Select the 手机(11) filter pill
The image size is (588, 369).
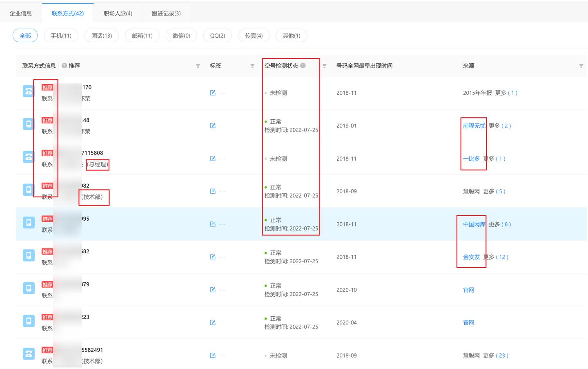pyautogui.click(x=61, y=36)
